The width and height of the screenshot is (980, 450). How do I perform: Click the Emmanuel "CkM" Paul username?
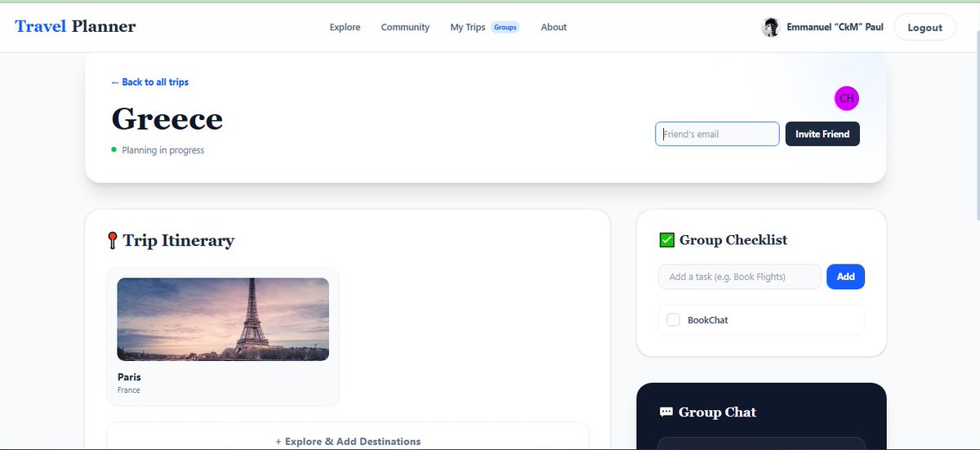pyautogui.click(x=835, y=27)
